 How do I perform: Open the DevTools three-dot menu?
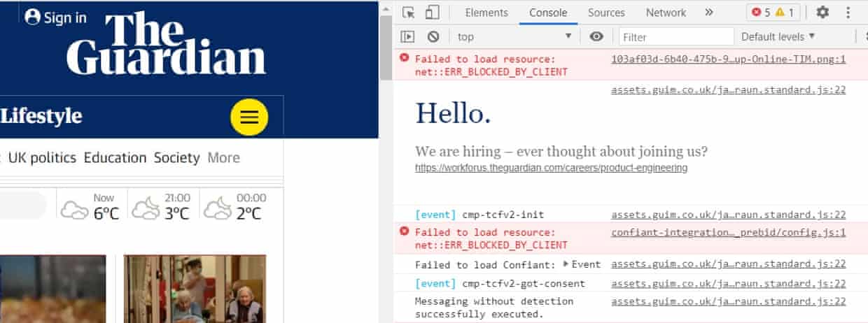coord(848,13)
